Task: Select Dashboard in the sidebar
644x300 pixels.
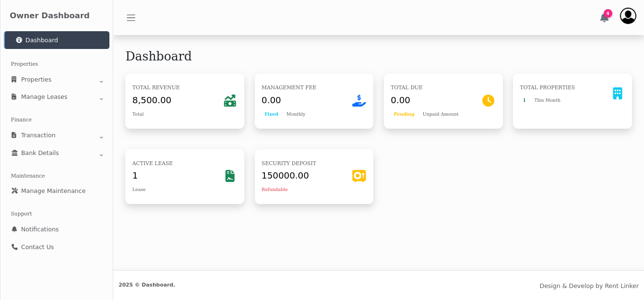Action: [x=41, y=40]
